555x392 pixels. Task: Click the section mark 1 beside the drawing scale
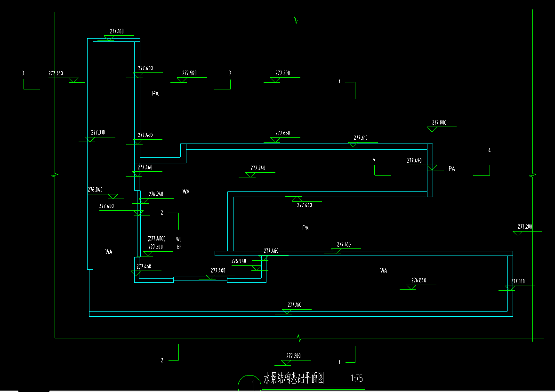pyautogui.click(x=339, y=362)
